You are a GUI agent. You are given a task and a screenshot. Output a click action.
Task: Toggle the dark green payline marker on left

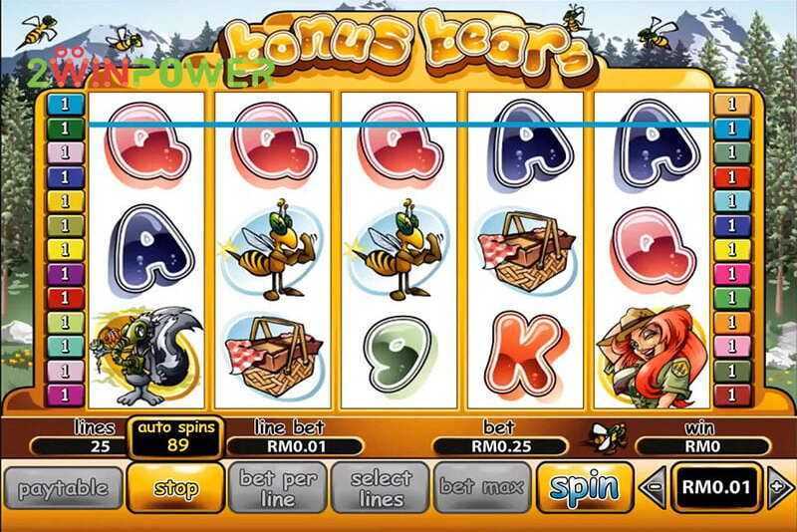point(65,129)
